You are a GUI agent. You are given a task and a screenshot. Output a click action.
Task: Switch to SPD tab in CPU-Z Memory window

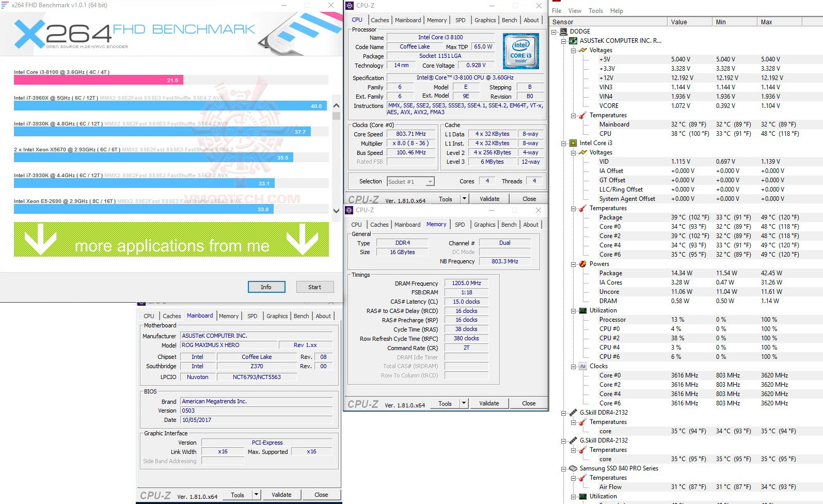point(460,225)
